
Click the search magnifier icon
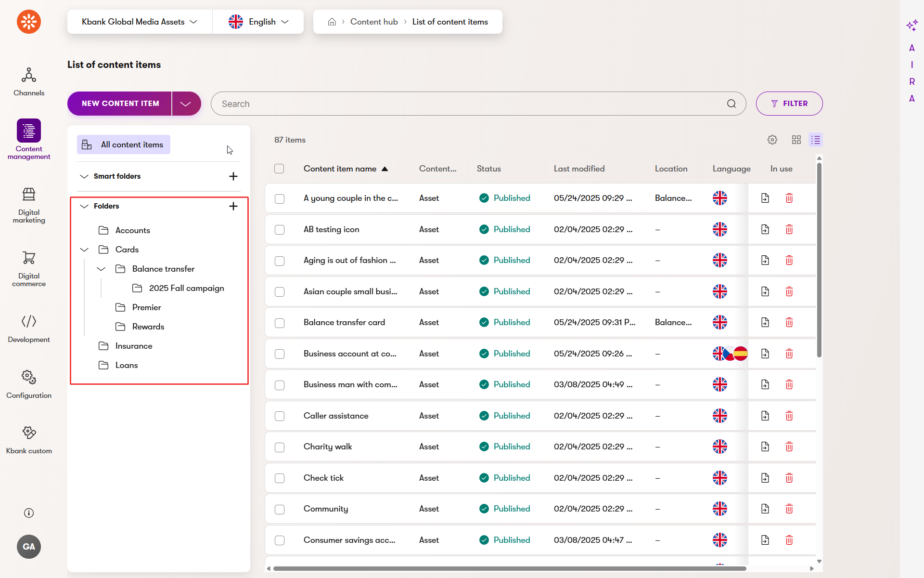(x=731, y=104)
